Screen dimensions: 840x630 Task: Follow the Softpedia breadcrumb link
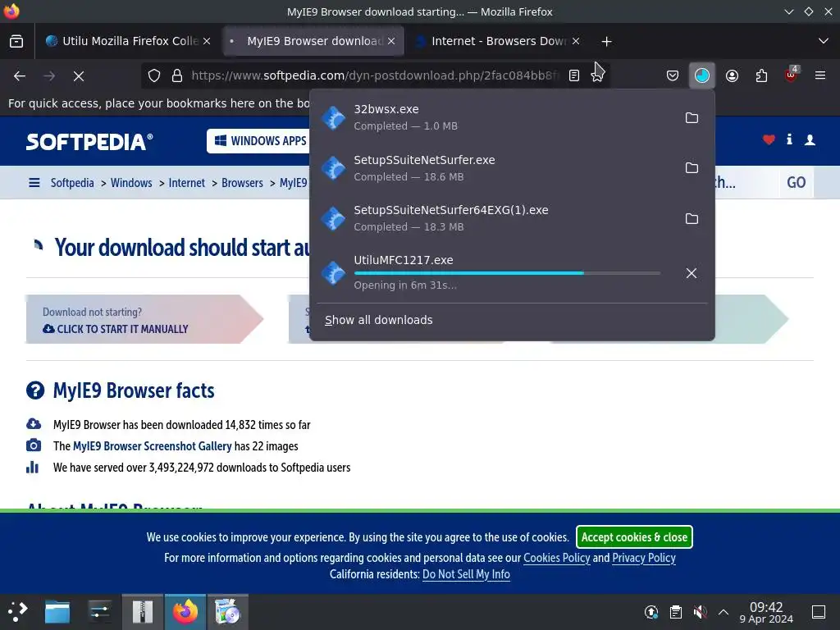click(72, 183)
